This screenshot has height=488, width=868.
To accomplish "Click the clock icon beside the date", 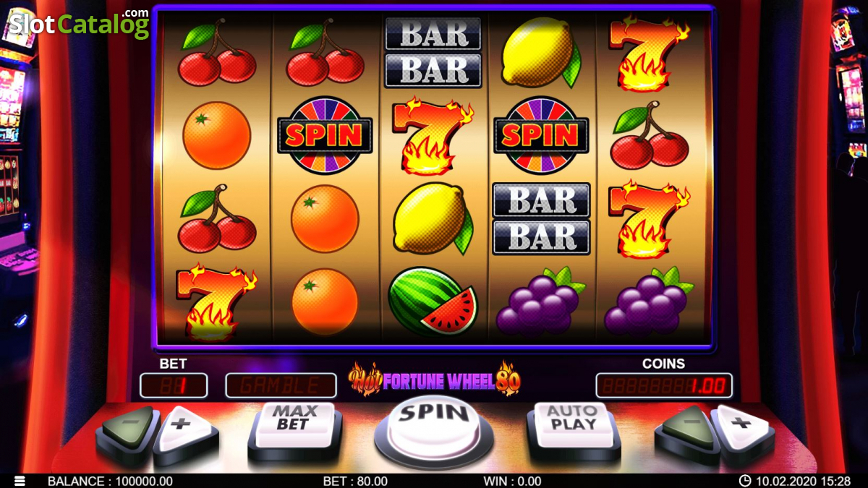I will [745, 481].
